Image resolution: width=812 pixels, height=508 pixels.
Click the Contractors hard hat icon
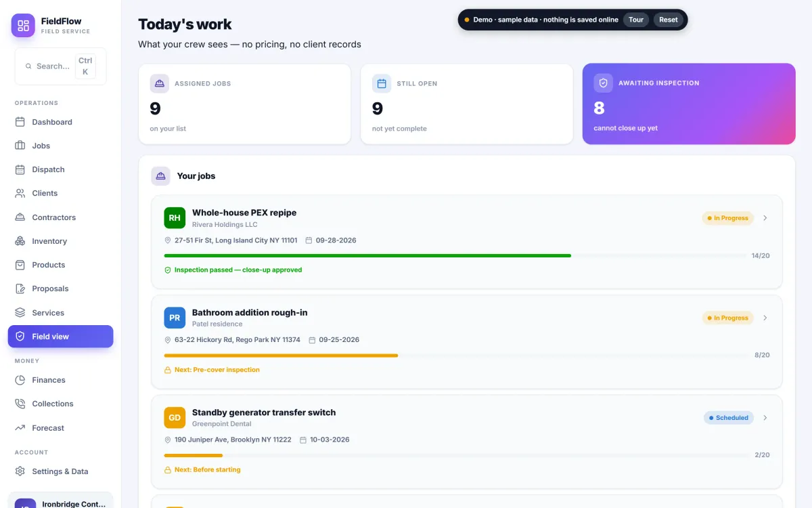(20, 217)
